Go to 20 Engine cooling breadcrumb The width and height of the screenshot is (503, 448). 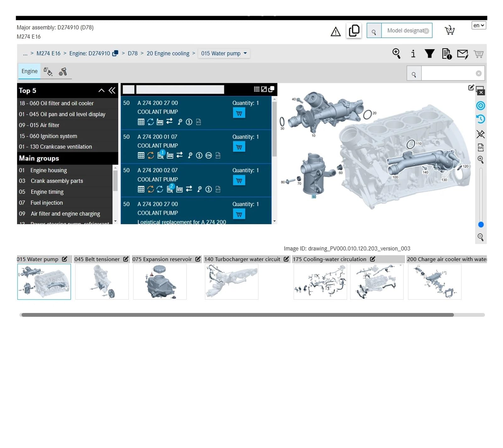(168, 53)
